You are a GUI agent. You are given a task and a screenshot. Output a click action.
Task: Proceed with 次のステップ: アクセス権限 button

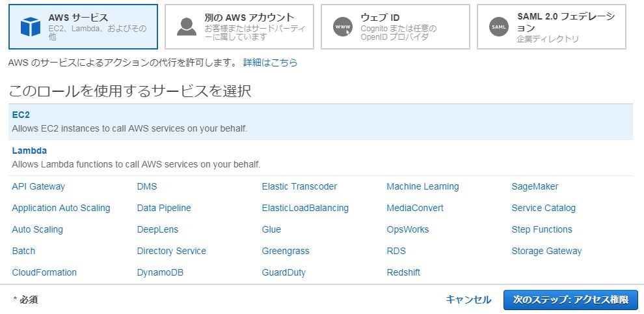[571, 300]
